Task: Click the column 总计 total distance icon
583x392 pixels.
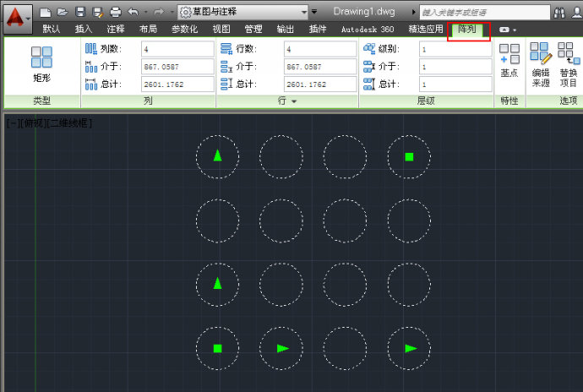Action: [x=90, y=84]
